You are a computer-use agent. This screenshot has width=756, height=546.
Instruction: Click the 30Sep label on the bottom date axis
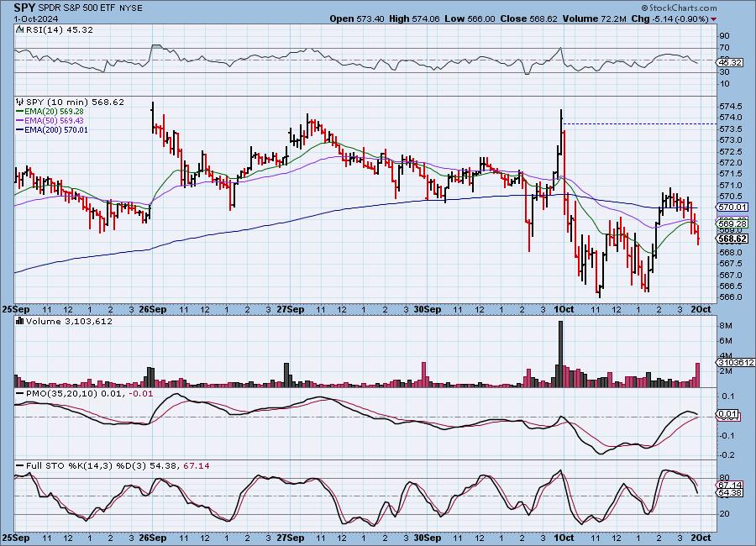[x=428, y=538]
